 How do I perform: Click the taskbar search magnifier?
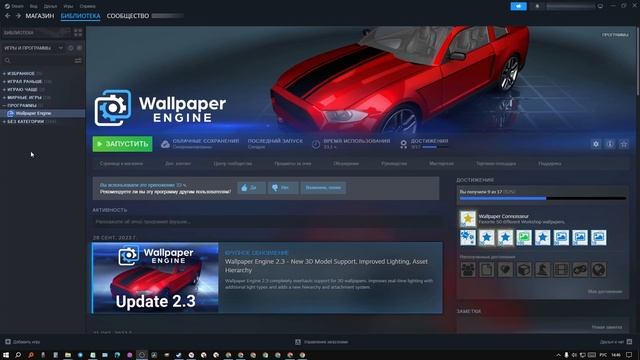pos(18,355)
